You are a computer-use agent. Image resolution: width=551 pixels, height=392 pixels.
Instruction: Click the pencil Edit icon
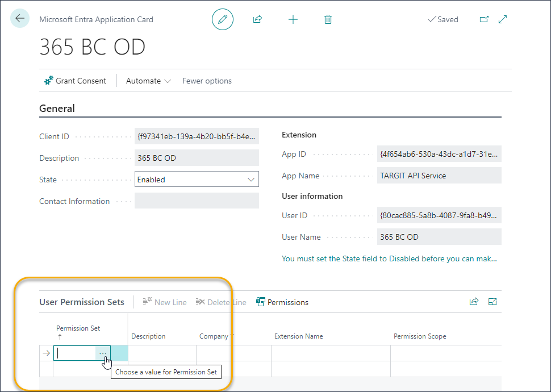(x=223, y=19)
